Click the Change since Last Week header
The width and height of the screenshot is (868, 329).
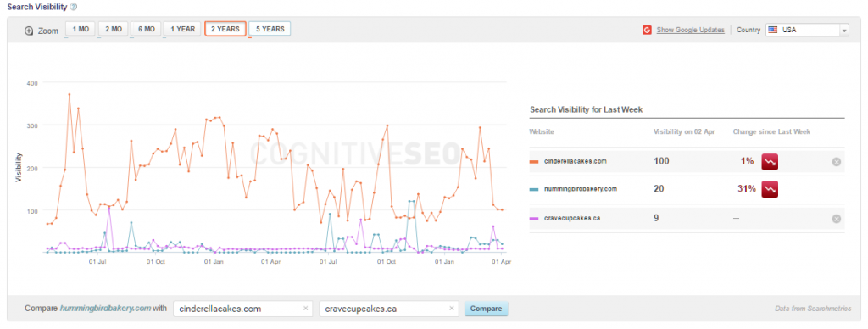[x=771, y=131]
